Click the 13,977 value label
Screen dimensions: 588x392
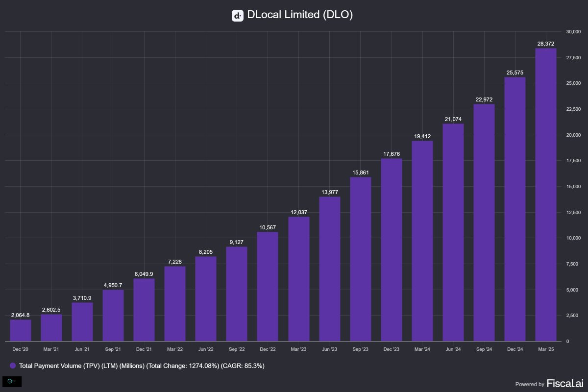click(330, 192)
